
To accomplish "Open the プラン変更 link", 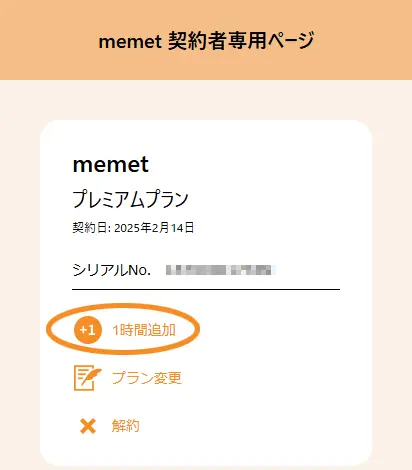I will tap(147, 378).
